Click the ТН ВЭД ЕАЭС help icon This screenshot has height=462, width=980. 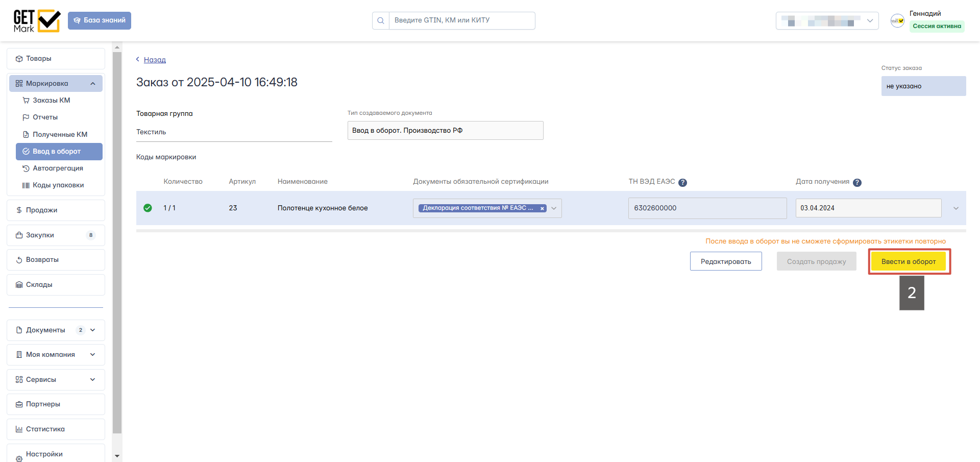[x=682, y=183]
